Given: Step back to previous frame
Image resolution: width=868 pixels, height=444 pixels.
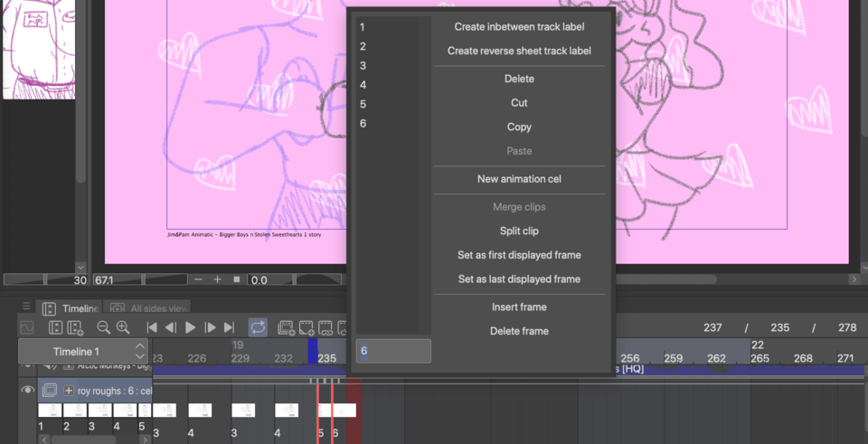Looking at the screenshot, I should coord(170,327).
